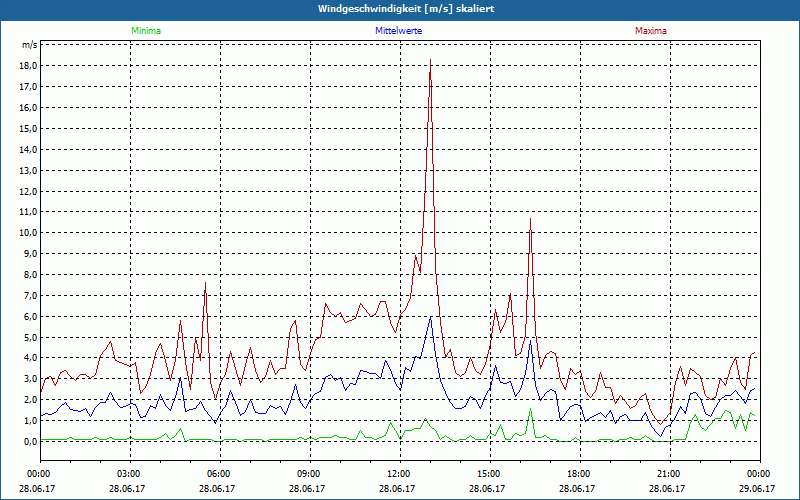Click the '13,0' y-axis value
Image resolution: width=800 pixels, height=500 pixels.
pos(29,170)
